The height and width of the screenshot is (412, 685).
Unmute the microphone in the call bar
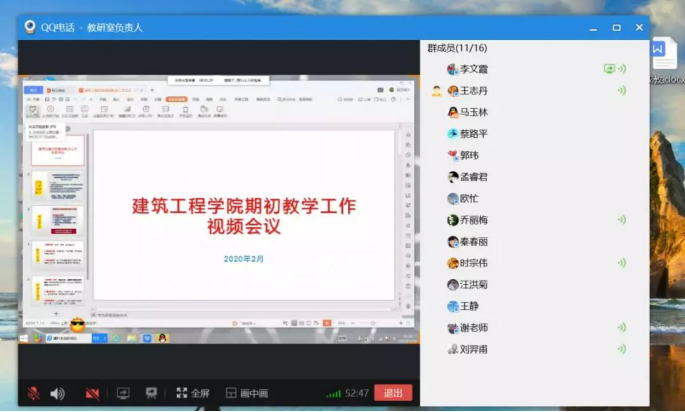33,393
